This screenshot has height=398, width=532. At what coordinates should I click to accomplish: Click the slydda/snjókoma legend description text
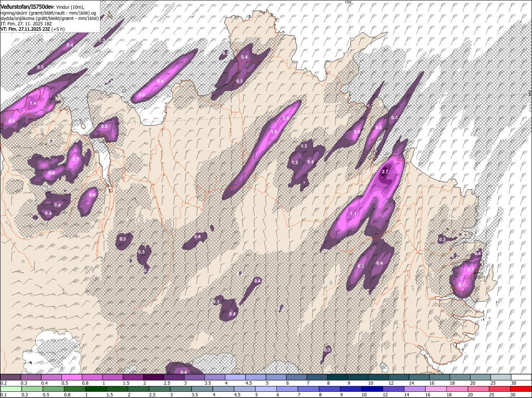[49, 18]
